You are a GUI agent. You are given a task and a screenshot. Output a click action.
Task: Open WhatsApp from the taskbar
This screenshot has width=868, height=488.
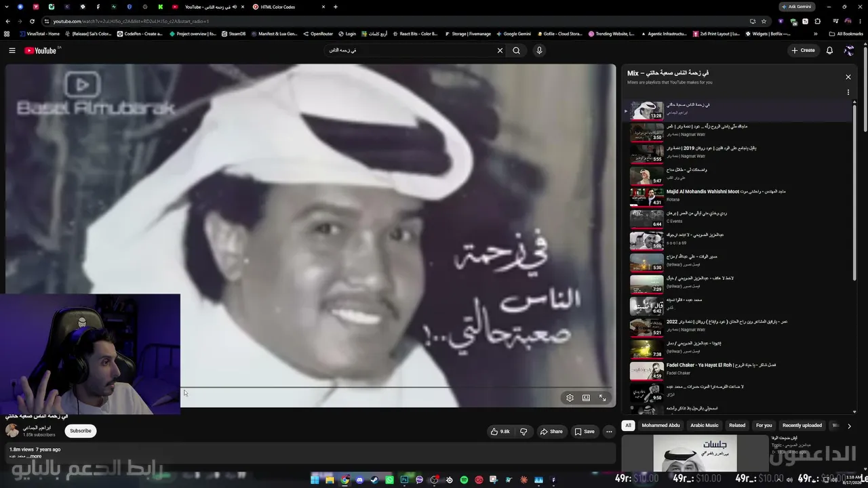tap(389, 480)
